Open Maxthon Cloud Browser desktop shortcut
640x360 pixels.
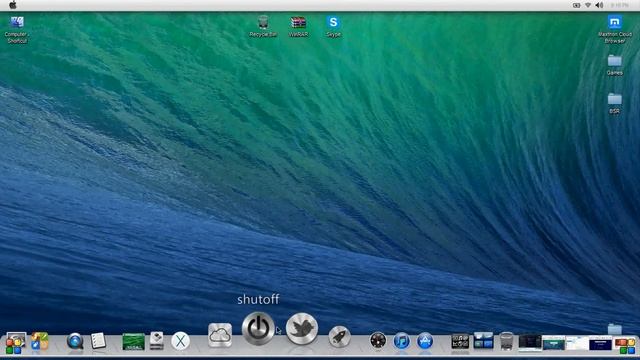[615, 29]
